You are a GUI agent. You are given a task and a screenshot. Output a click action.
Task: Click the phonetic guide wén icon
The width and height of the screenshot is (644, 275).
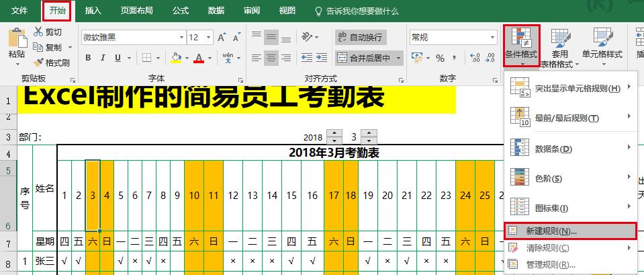(x=228, y=58)
